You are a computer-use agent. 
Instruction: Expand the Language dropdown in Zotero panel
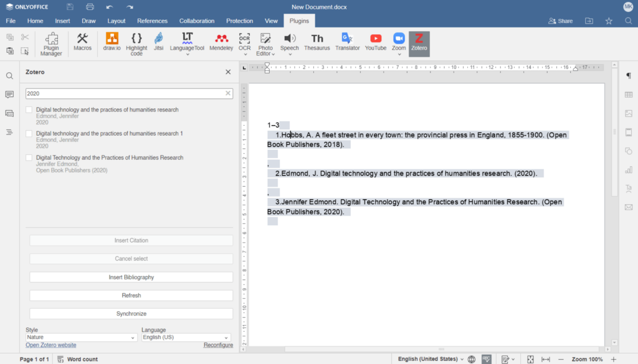tap(185, 337)
